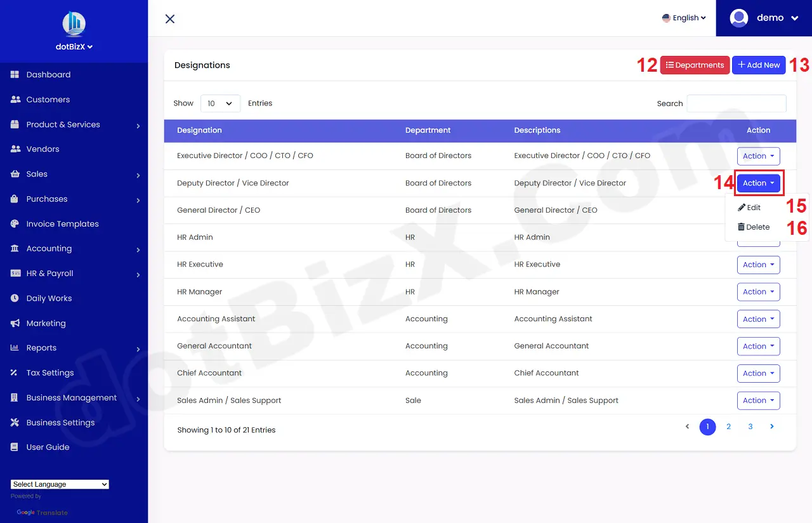Screen dimensions: 812x523
Task: Go to Invoice Templates
Action: click(x=62, y=223)
